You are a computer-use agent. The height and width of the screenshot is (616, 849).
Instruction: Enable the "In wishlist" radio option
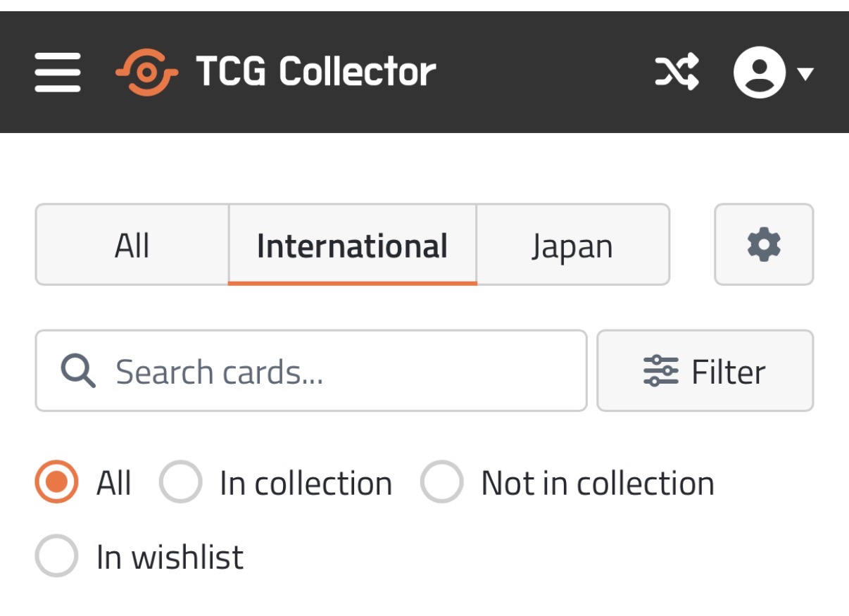coord(56,556)
